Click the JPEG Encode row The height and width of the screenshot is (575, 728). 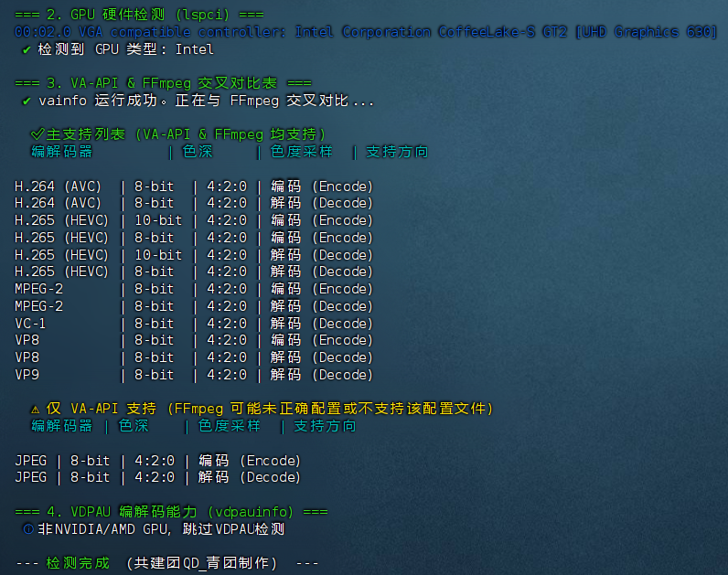coord(158,461)
